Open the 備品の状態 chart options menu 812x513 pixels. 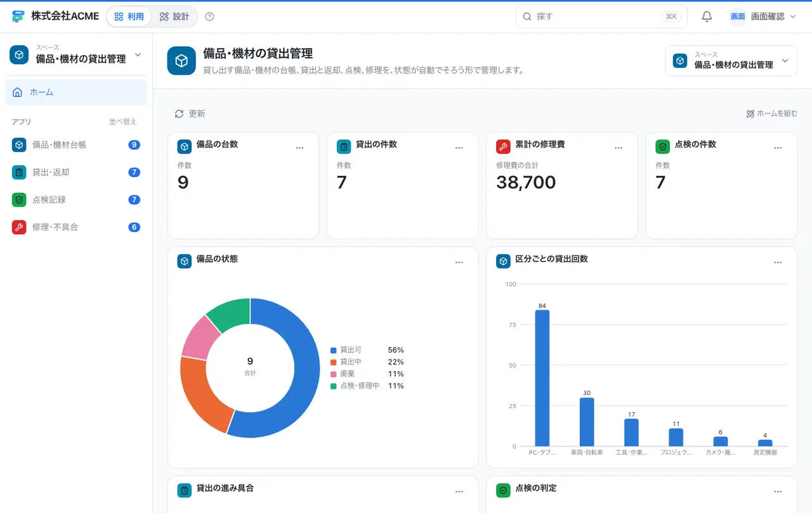coord(459,263)
